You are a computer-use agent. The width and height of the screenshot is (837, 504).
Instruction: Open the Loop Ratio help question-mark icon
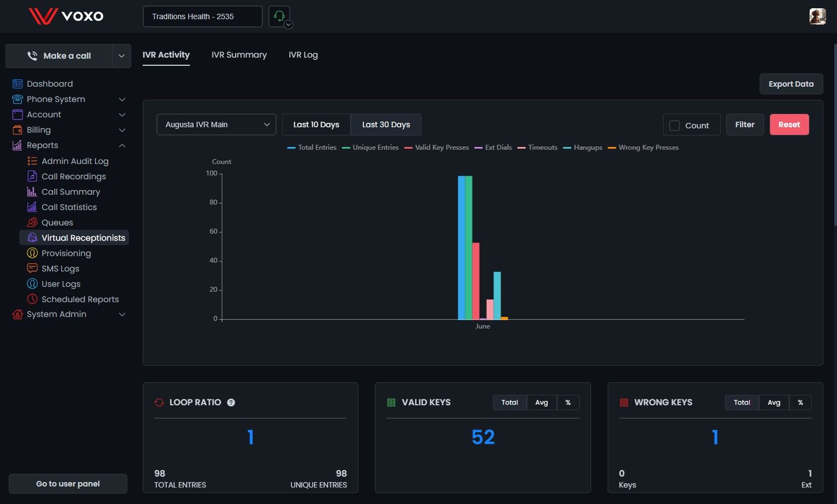[231, 403]
